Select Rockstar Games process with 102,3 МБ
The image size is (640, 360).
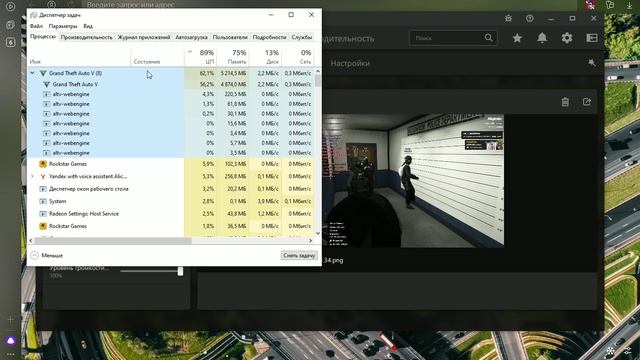[171, 164]
